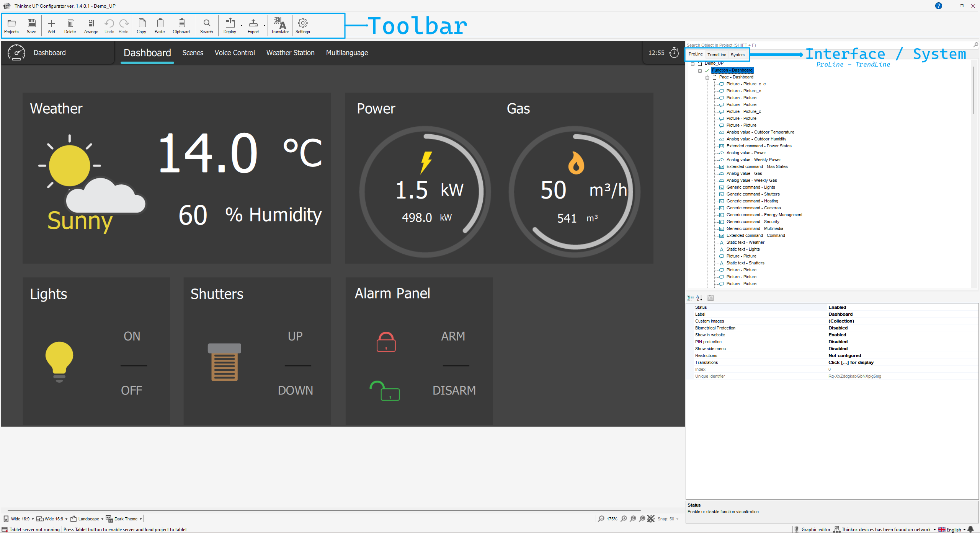Screen dimensions: 980x533
Task: Click the blue help question mark icon
Action: [938, 6]
